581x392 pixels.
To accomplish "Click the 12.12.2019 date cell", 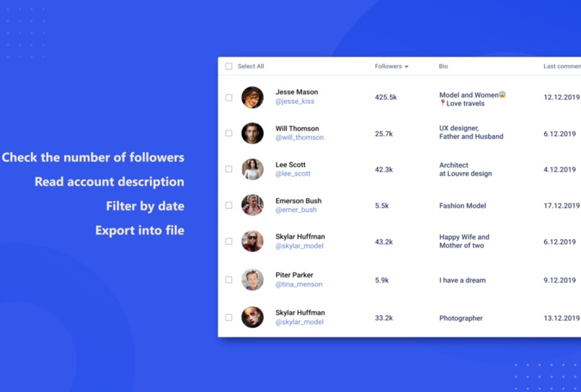I will point(562,97).
